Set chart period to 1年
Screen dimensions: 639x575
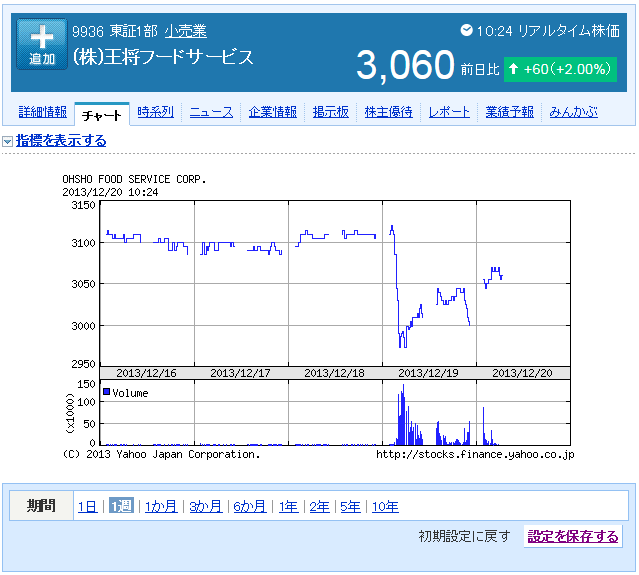point(289,507)
